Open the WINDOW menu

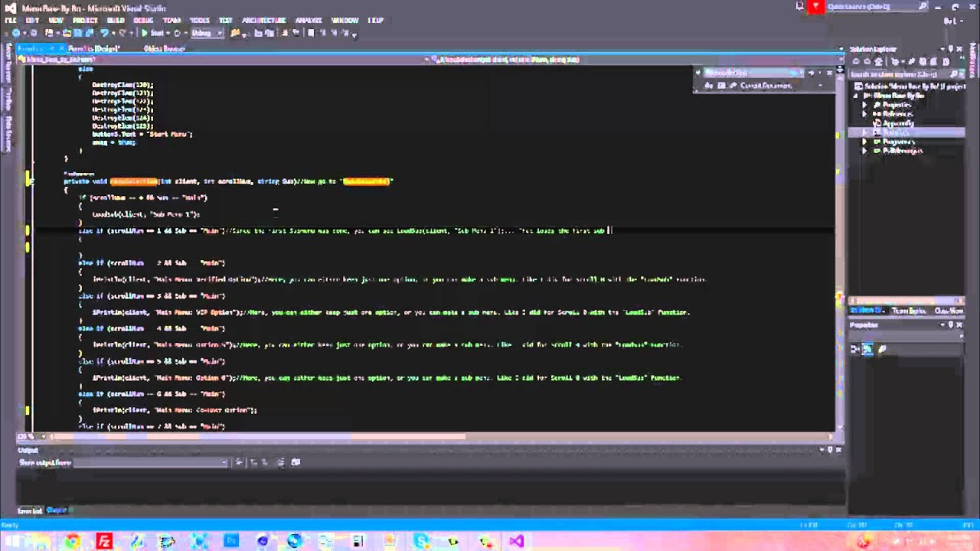[345, 20]
